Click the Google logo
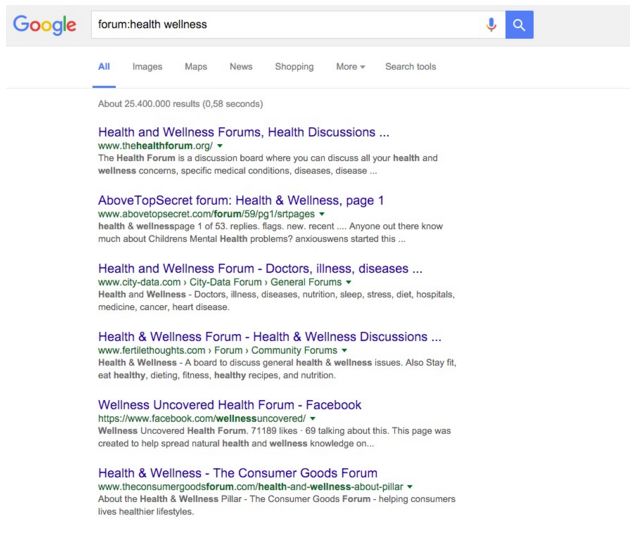This screenshot has width=638, height=540. (x=45, y=25)
